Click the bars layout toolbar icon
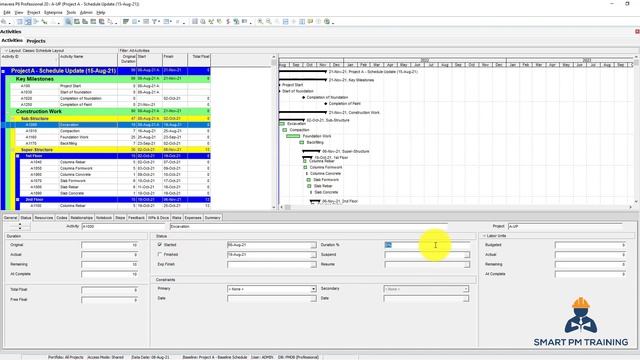Image resolution: width=640 pixels, height=360 pixels. 126,22
